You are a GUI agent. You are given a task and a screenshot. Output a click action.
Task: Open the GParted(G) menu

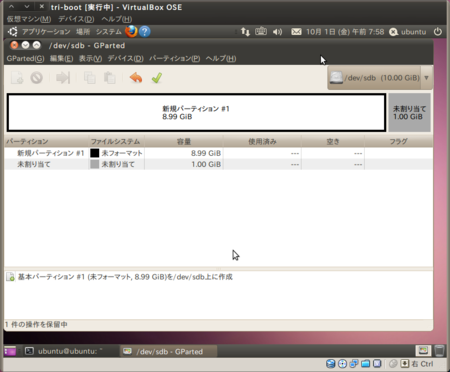pos(25,58)
